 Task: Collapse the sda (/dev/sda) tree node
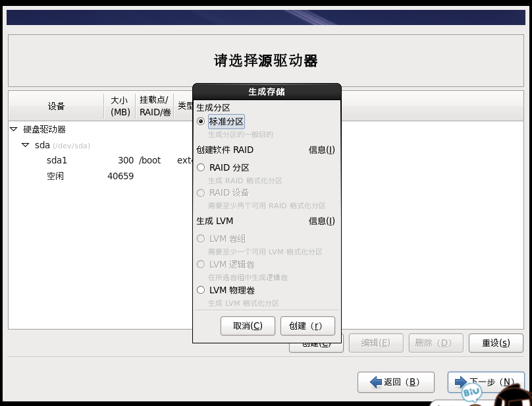point(26,145)
